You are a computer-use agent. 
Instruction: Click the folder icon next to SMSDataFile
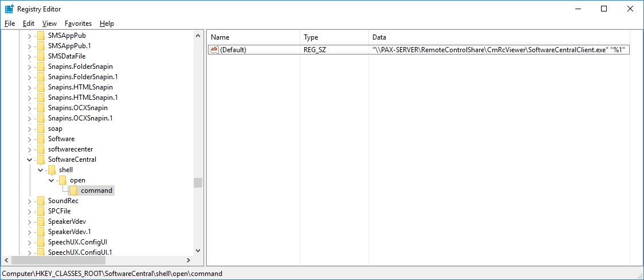pyautogui.click(x=41, y=56)
